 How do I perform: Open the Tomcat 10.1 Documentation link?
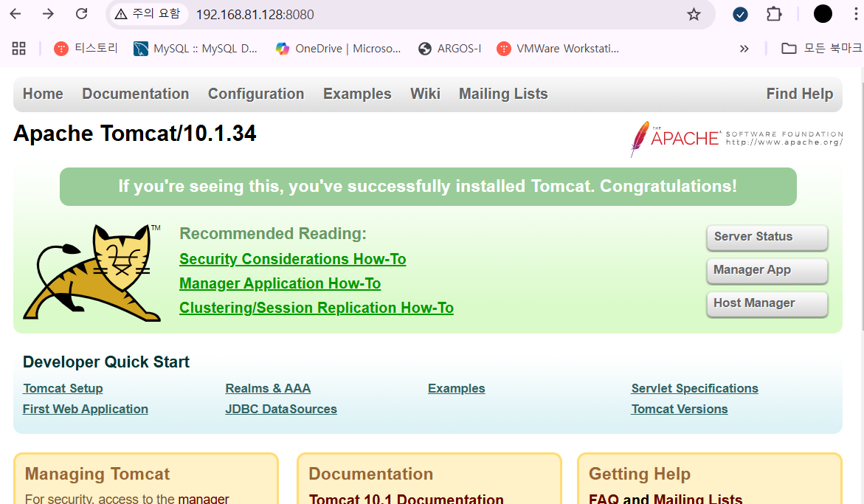[x=406, y=499]
